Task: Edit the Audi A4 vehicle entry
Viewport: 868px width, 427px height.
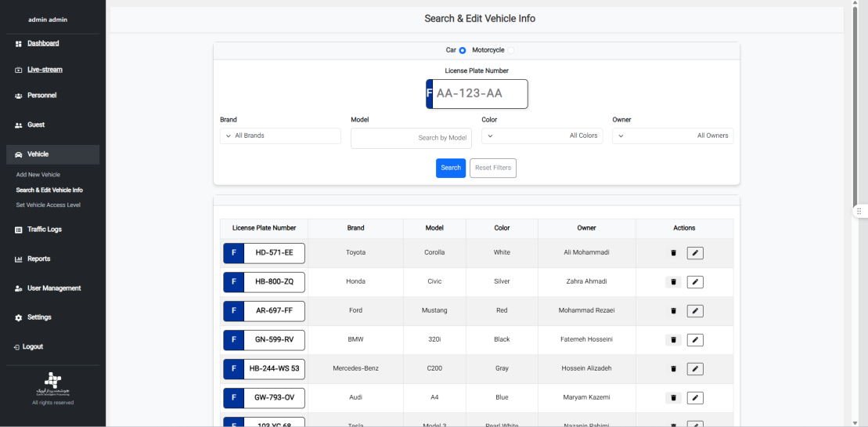Action: pyautogui.click(x=695, y=398)
